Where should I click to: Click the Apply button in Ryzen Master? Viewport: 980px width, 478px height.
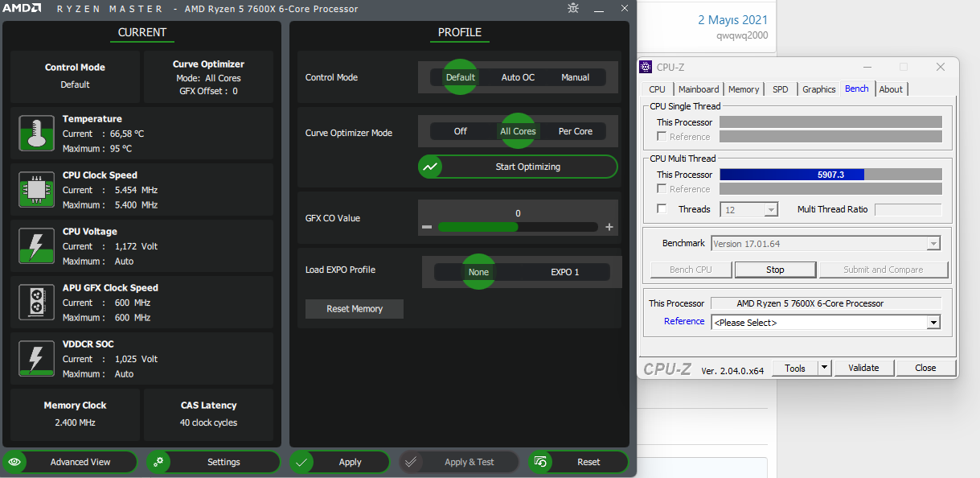(339, 462)
